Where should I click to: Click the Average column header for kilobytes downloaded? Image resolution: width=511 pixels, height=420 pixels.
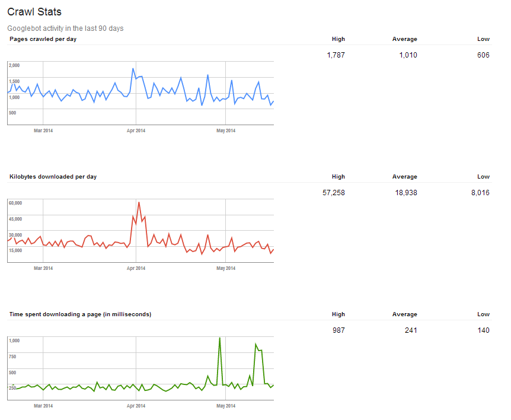click(405, 177)
